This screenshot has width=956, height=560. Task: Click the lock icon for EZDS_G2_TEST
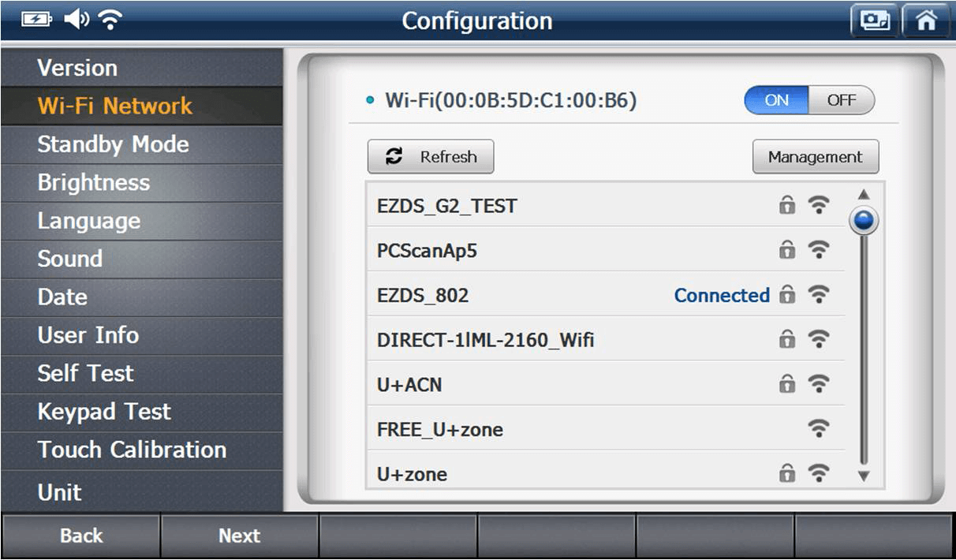[786, 206]
